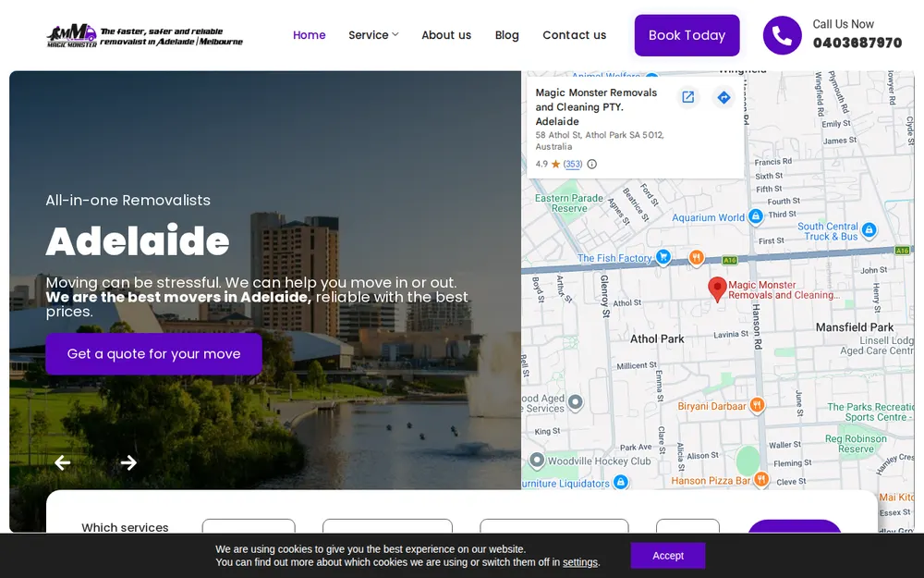Click Biryani Darbaar restaurant pin
924x578 pixels.
pos(758,405)
